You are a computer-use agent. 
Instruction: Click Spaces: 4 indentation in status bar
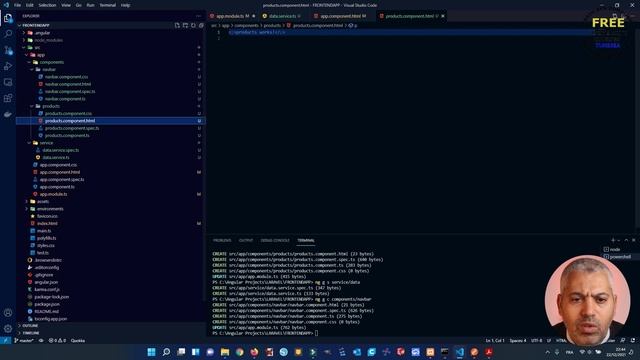[x=518, y=340]
